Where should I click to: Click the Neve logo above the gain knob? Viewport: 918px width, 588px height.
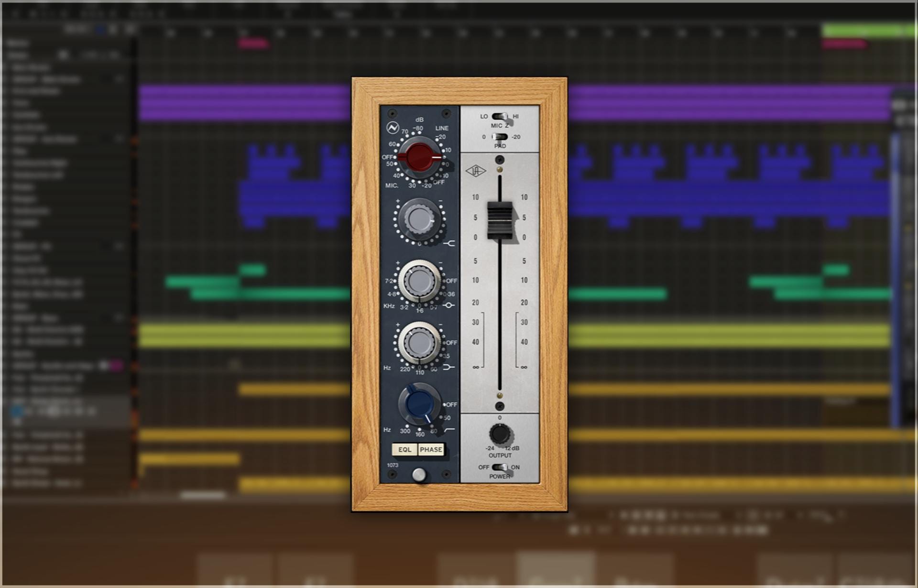(393, 128)
